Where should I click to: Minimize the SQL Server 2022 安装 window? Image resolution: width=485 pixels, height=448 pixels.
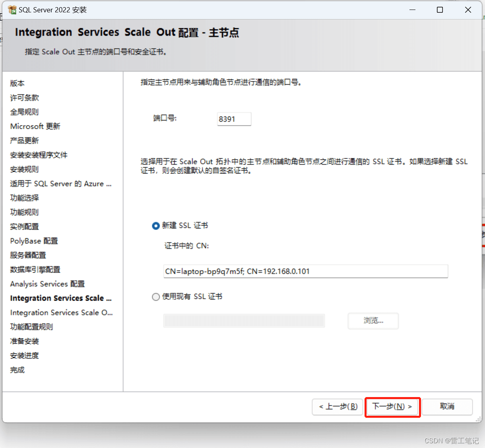click(x=413, y=10)
